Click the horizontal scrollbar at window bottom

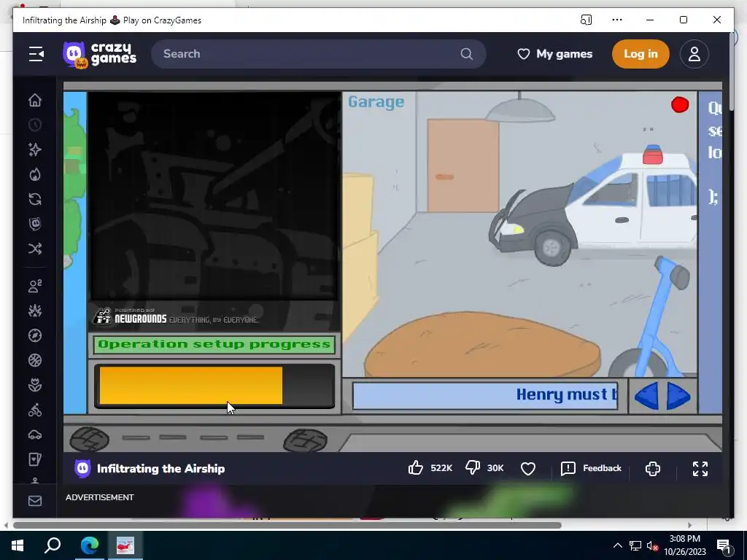(x=287, y=525)
